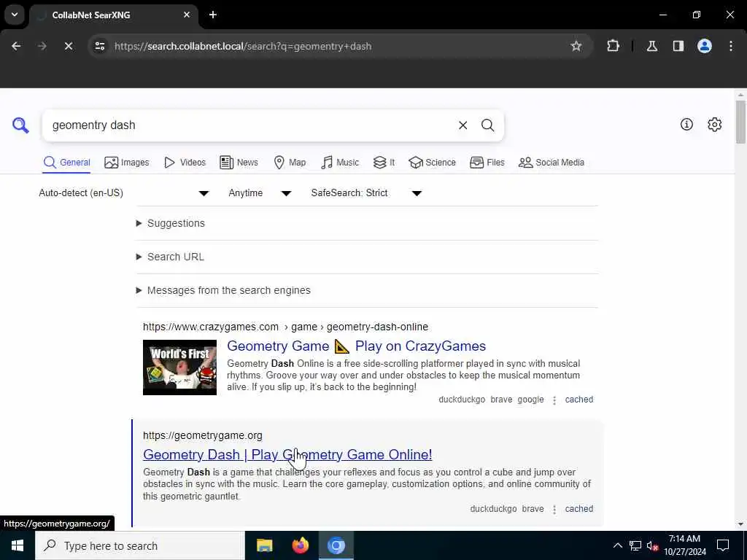Click the crazygames.com result URL text
Image resolution: width=747 pixels, height=560 pixels.
285,327
